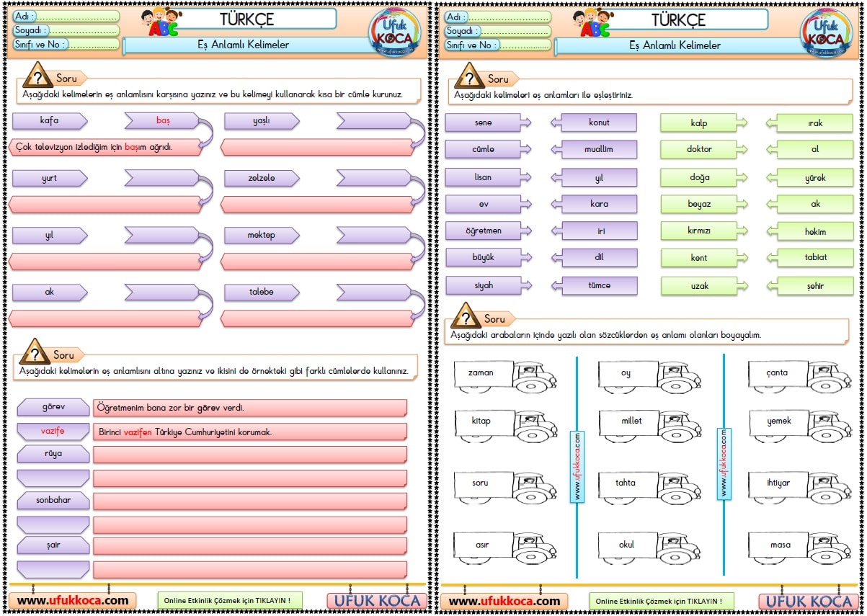Click the green word box kalp

[x=704, y=123]
